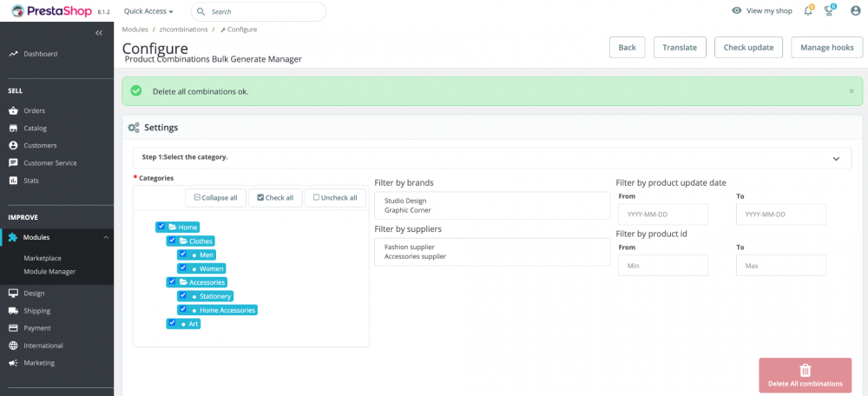Click the Accessories folder icon in tree
The height and width of the screenshot is (396, 868).
[x=183, y=282]
